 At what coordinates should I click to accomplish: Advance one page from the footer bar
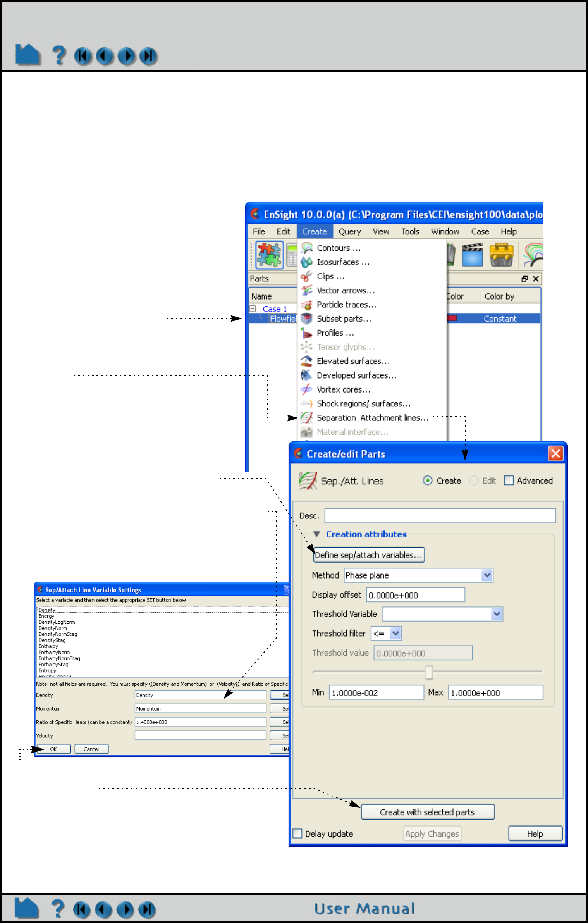(126, 909)
